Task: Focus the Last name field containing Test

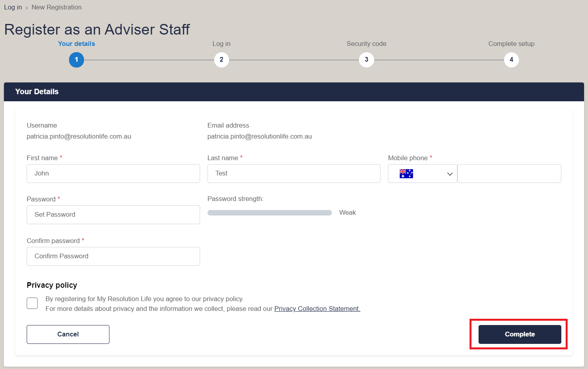Action: tap(294, 174)
